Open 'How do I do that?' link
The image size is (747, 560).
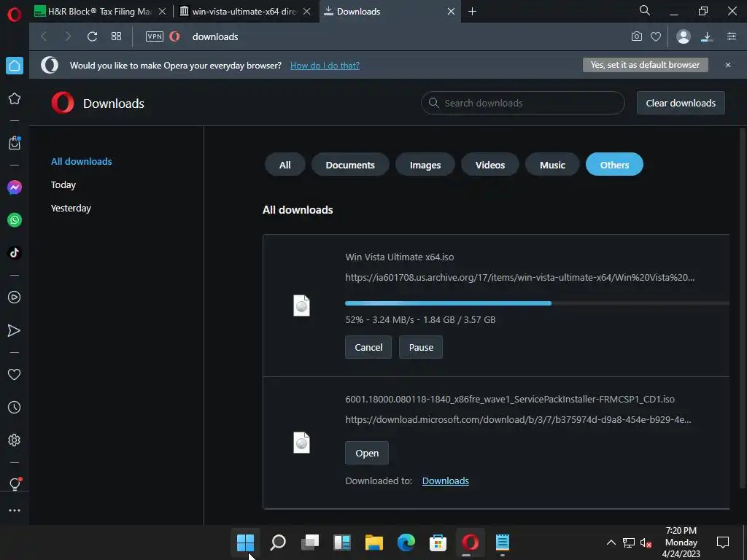point(325,65)
